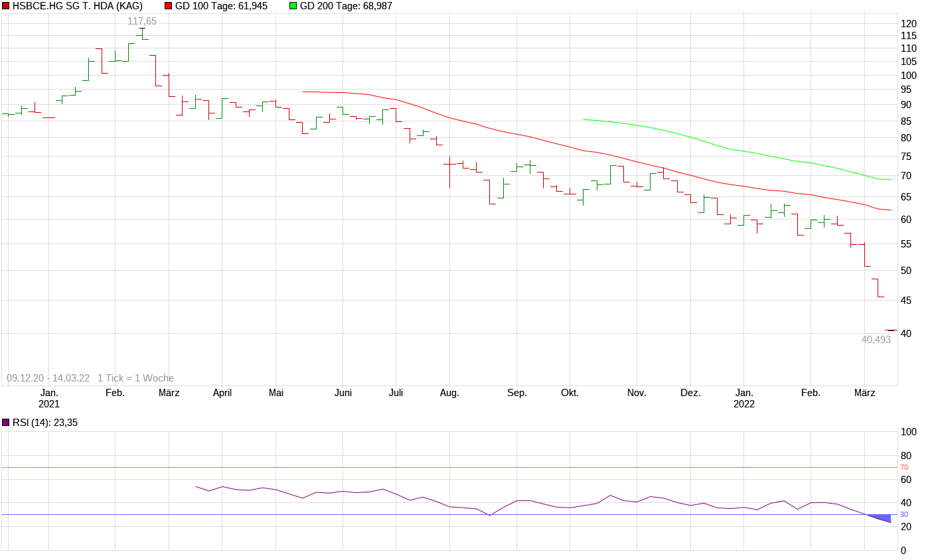Click the Juli month axis label

tap(396, 393)
